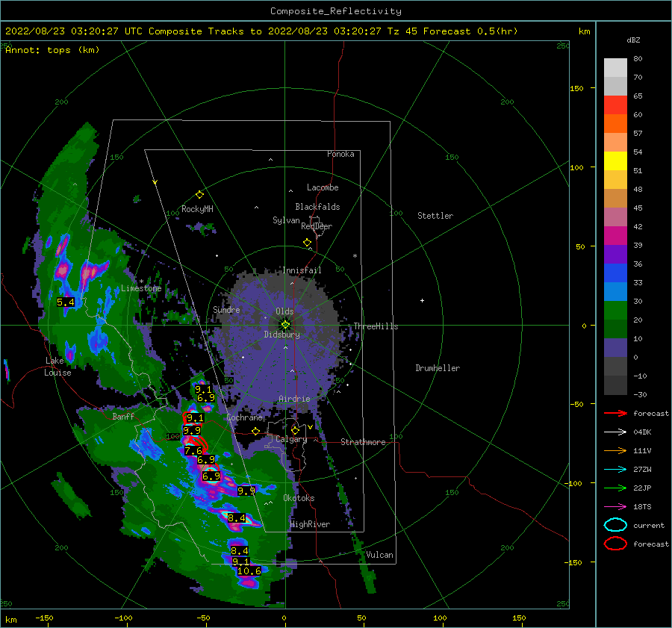Select the 80 dBZ light gray swatch

pos(615,67)
